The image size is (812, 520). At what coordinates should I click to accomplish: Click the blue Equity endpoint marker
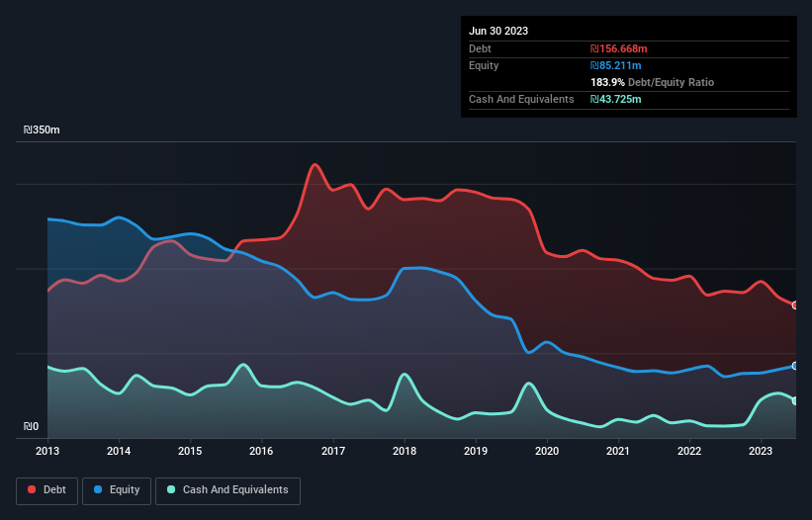tap(794, 366)
